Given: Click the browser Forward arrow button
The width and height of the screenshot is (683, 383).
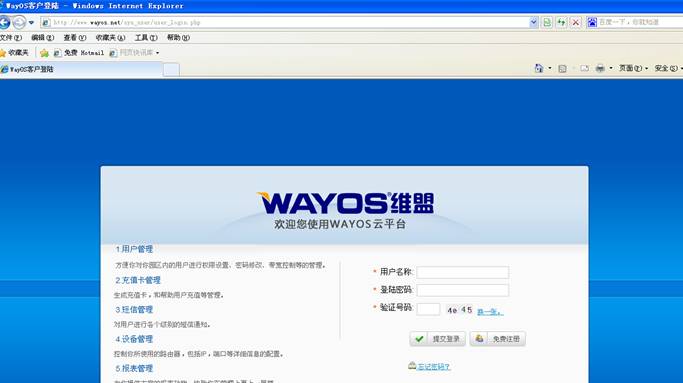Looking at the screenshot, I should pyautogui.click(x=19, y=22).
